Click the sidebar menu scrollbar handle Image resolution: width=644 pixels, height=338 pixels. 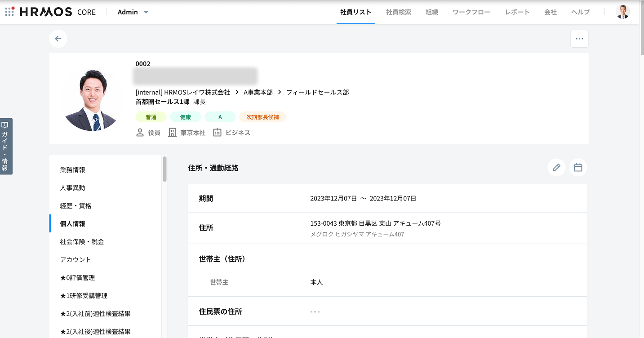[165, 169]
